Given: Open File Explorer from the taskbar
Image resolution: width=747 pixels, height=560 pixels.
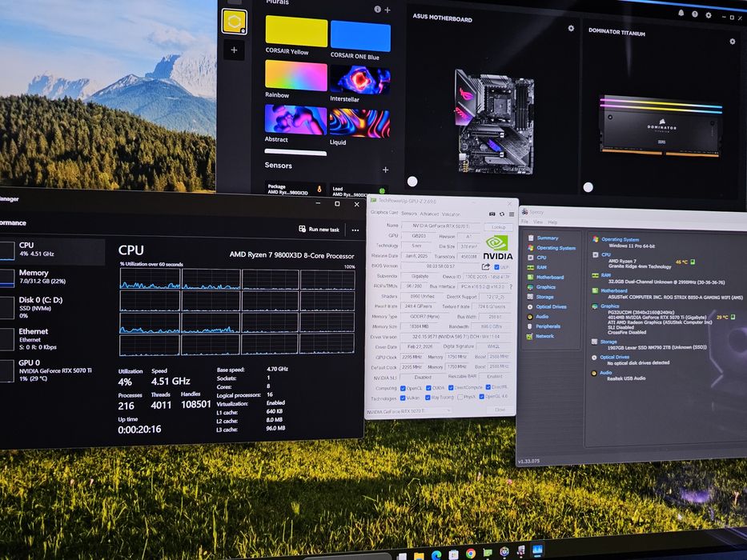Looking at the screenshot, I should (419, 556).
